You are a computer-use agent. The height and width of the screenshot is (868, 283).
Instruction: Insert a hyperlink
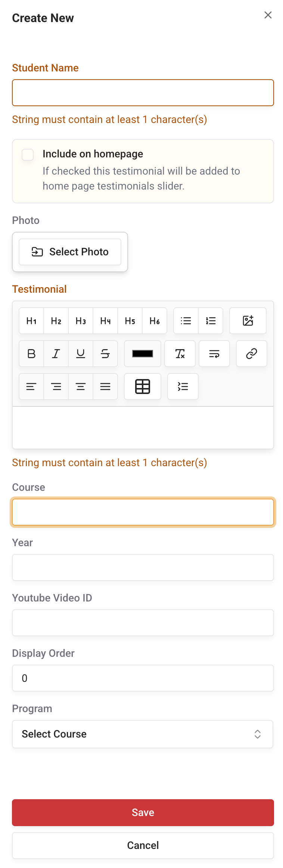point(252,354)
